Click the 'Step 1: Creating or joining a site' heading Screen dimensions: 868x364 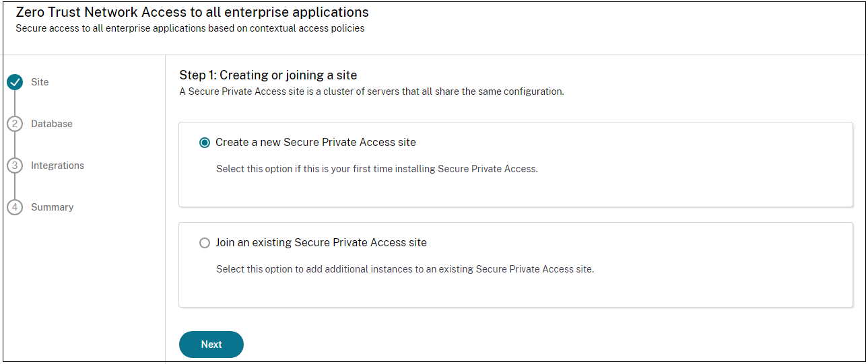[268, 75]
